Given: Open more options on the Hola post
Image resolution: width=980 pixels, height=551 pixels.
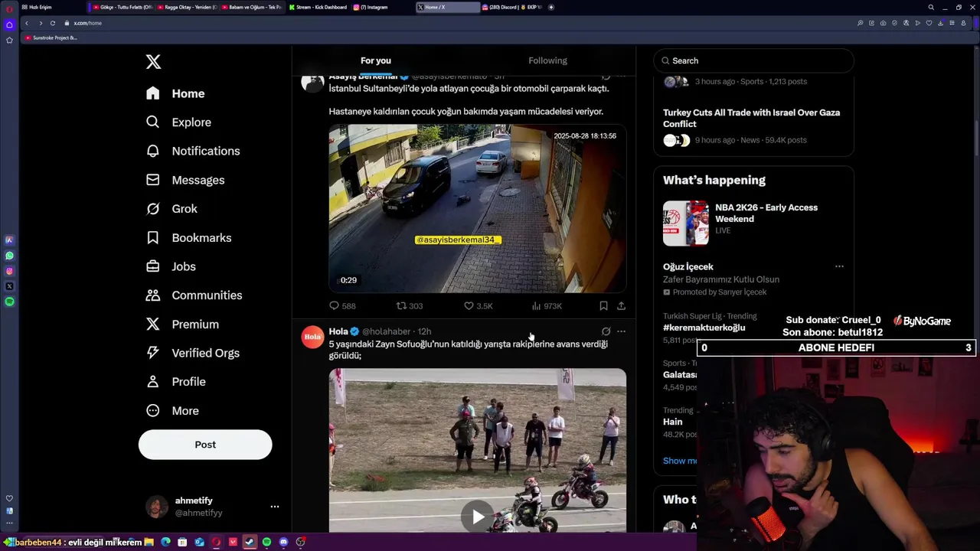Looking at the screenshot, I should pyautogui.click(x=621, y=331).
